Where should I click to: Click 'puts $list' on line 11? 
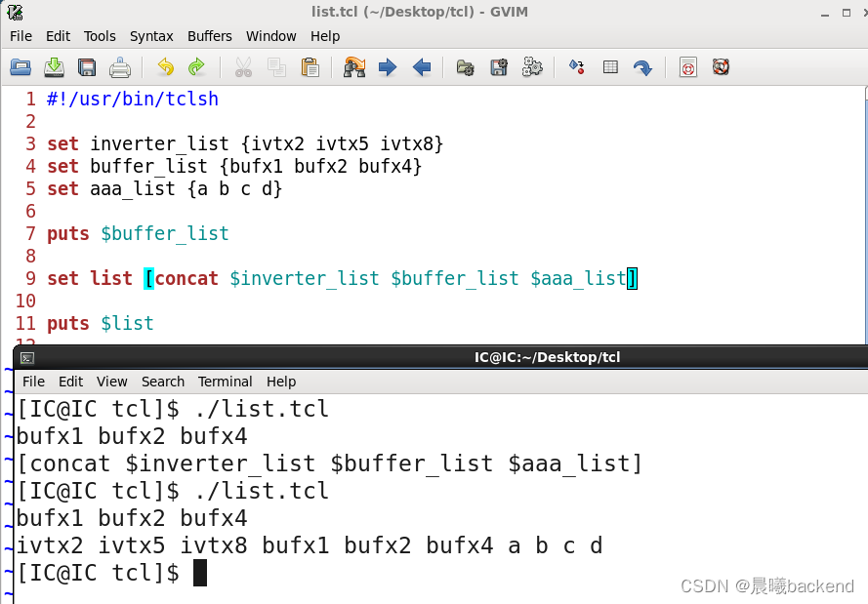pos(101,324)
